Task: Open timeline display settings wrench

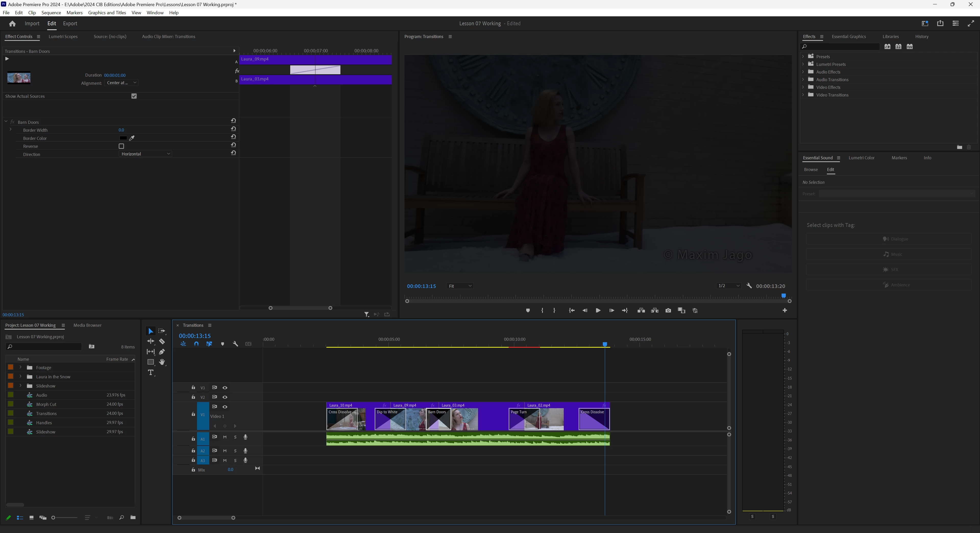Action: pos(235,344)
